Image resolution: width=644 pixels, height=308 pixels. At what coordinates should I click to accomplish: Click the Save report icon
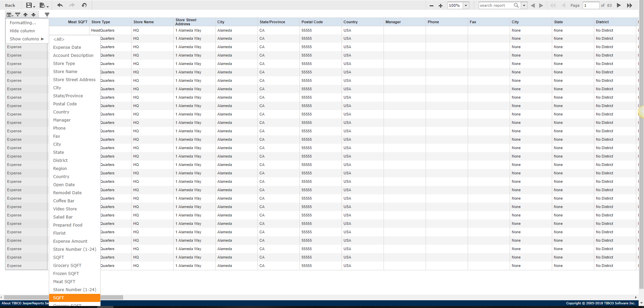click(x=29, y=5)
